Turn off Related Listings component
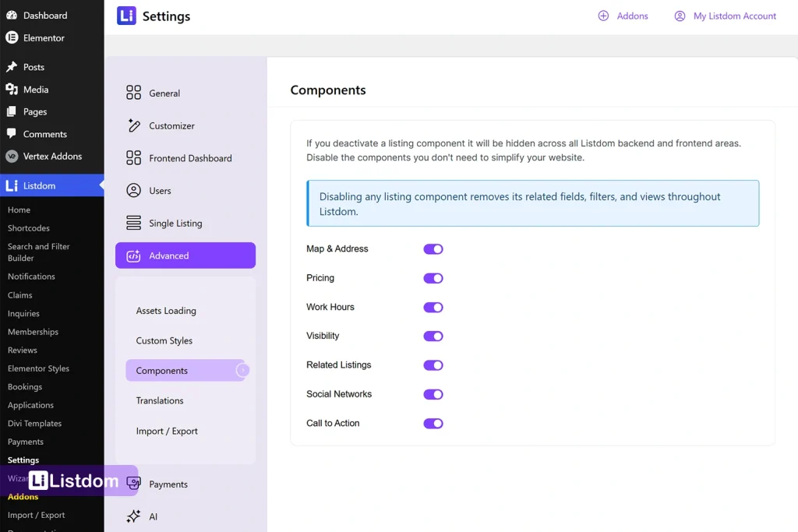798x532 pixels. click(x=433, y=365)
